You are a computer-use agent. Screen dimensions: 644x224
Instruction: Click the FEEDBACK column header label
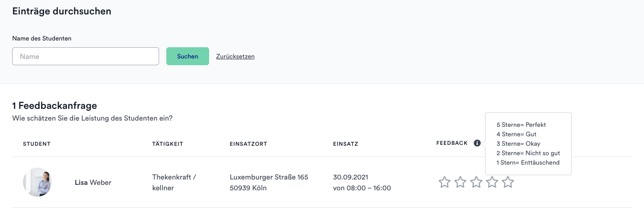(452, 143)
